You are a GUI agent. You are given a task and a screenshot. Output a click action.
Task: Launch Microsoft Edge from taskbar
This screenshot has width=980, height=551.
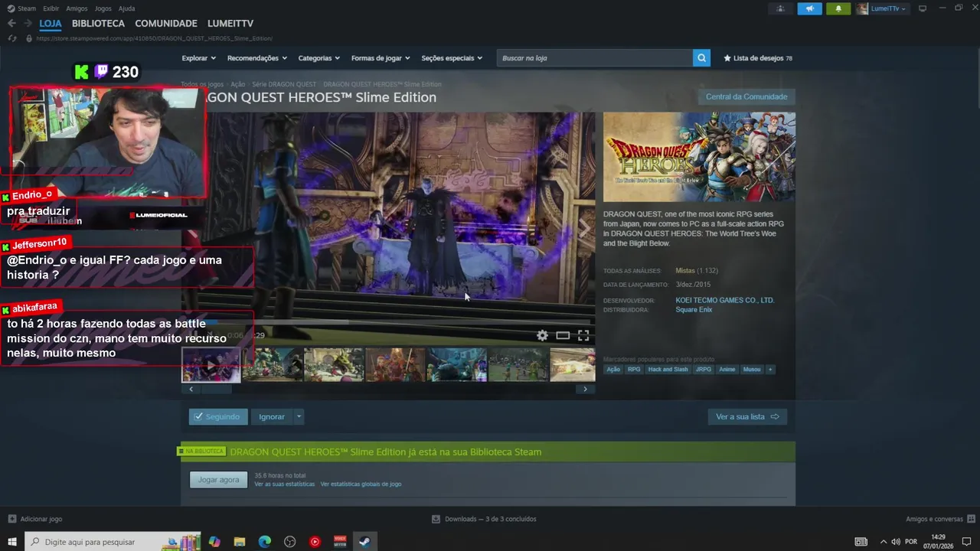[265, 542]
